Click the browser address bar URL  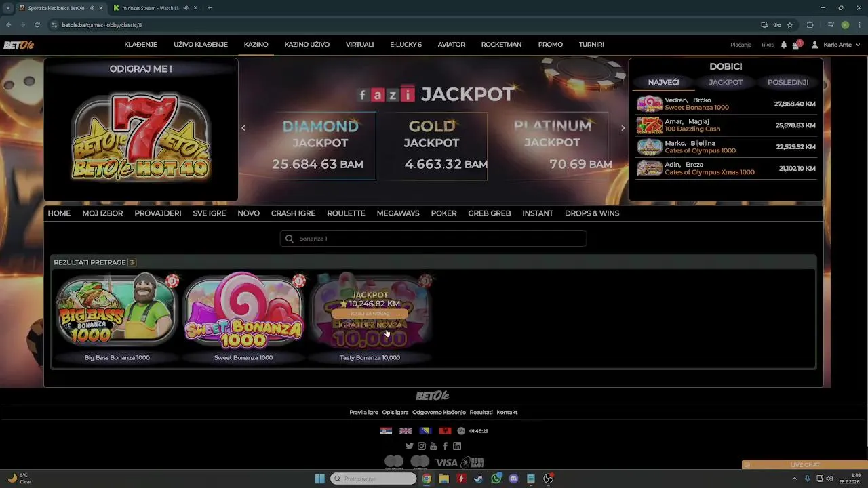102,25
